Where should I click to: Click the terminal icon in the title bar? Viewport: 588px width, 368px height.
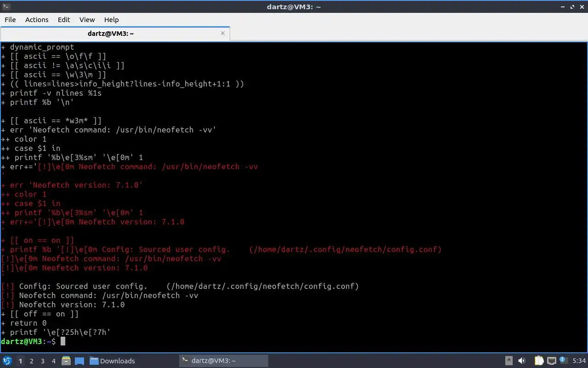[6, 6]
